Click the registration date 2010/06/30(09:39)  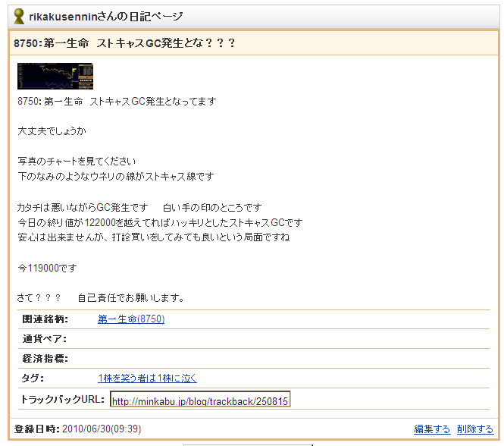[102, 429]
